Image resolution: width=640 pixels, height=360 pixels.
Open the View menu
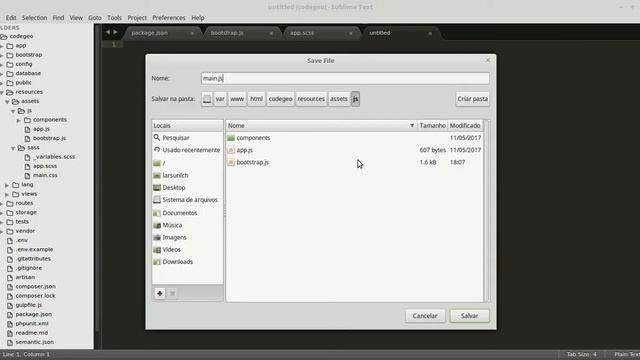pyautogui.click(x=76, y=18)
